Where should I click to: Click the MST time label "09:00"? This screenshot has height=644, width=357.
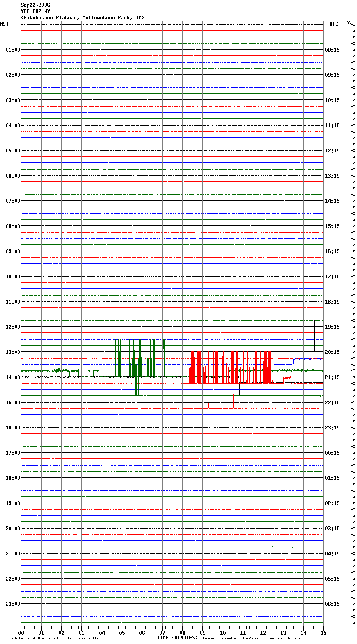13,251
